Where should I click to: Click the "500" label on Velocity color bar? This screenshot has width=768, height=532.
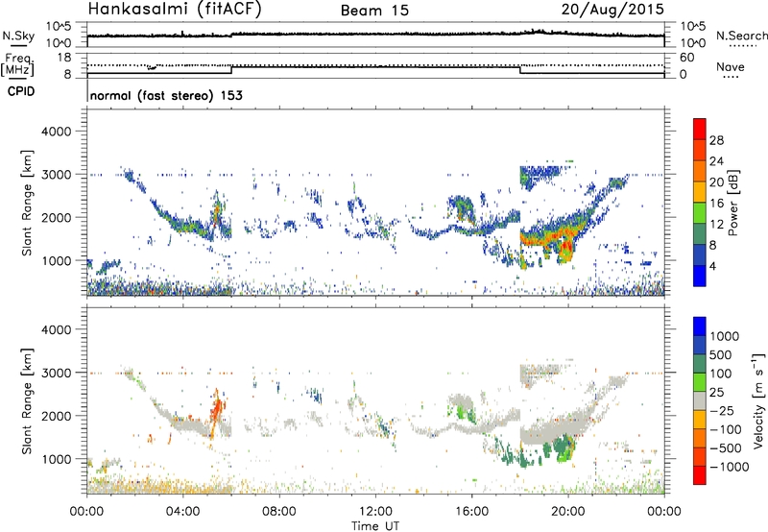tap(721, 354)
